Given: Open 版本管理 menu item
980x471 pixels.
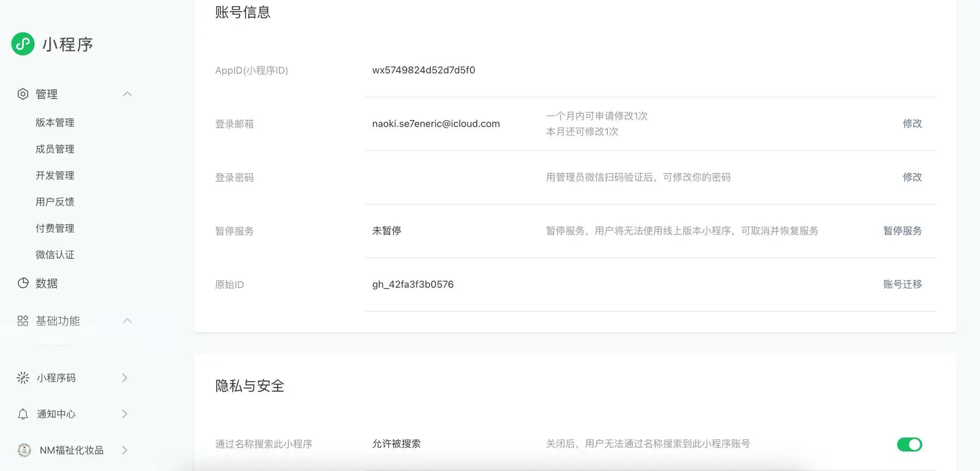Looking at the screenshot, I should click(55, 123).
